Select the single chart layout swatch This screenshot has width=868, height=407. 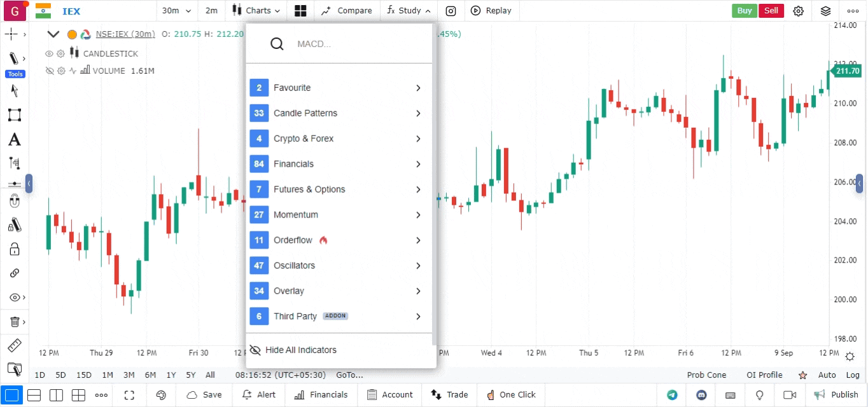click(12, 395)
